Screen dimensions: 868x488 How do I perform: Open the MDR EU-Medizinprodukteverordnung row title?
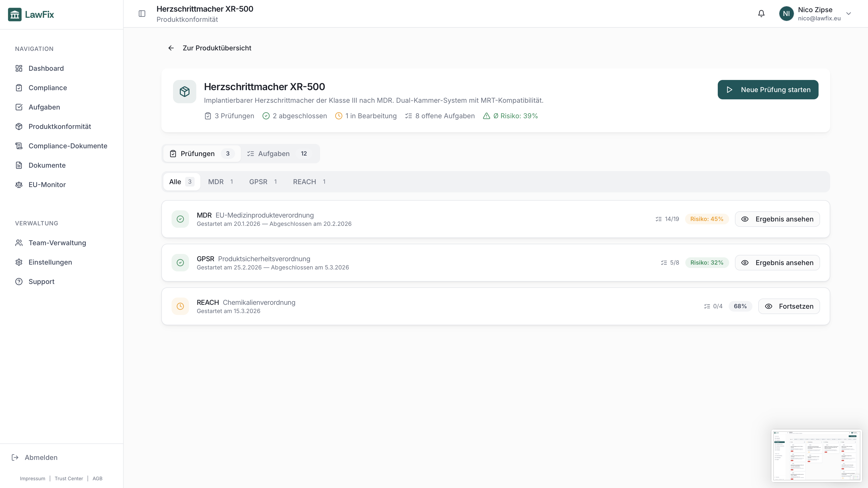[255, 215]
